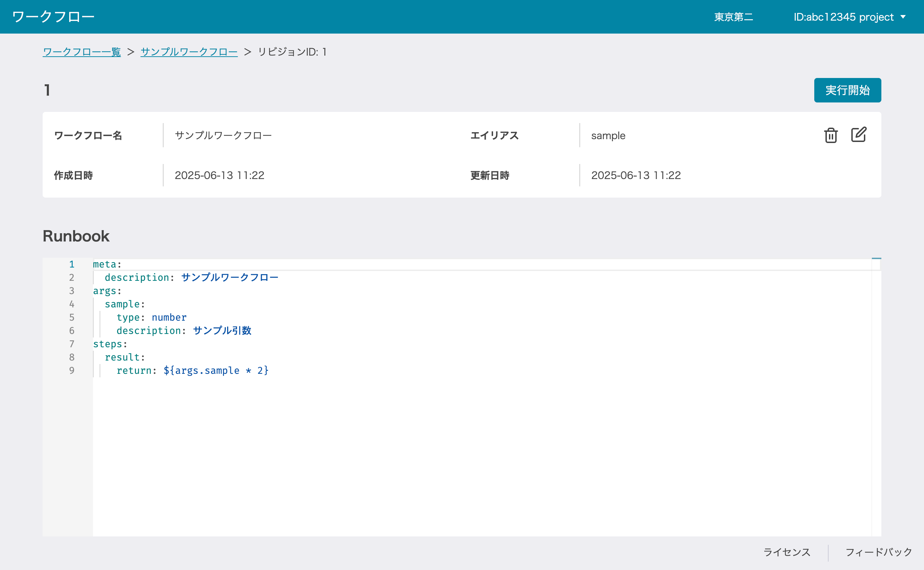Click line 4 'sample:' in editor
Screen dimensions: 924x570
[x=125, y=304]
